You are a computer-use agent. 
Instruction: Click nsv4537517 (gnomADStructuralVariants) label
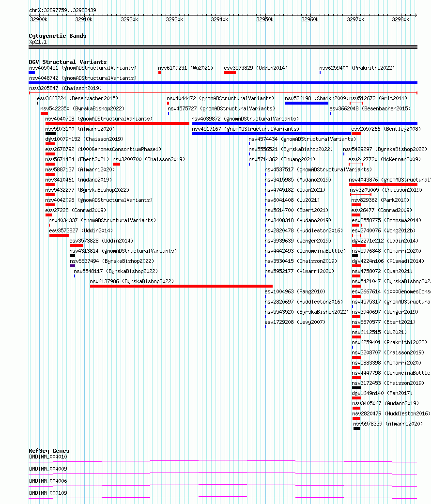coord(318,170)
